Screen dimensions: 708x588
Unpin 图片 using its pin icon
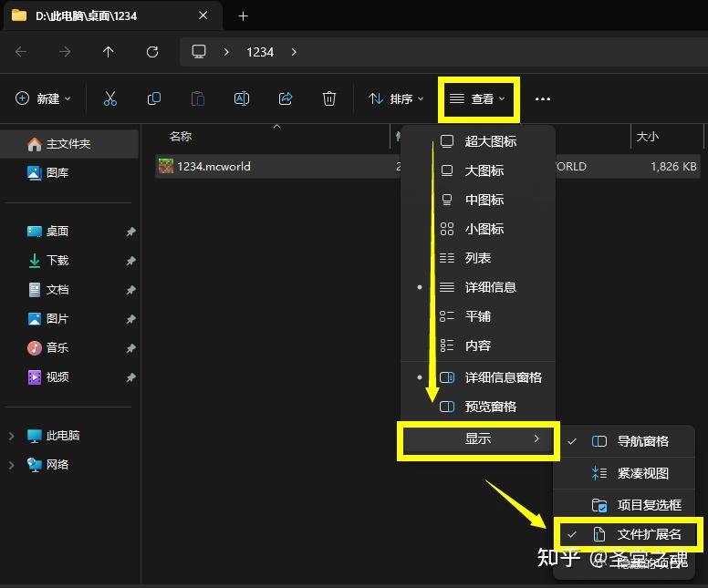(x=131, y=319)
